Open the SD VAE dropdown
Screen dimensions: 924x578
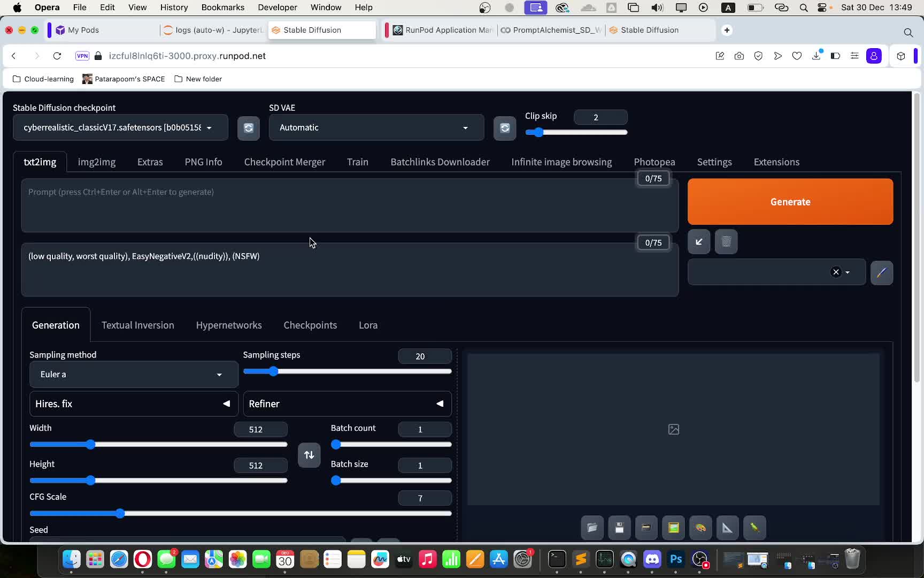coord(376,127)
